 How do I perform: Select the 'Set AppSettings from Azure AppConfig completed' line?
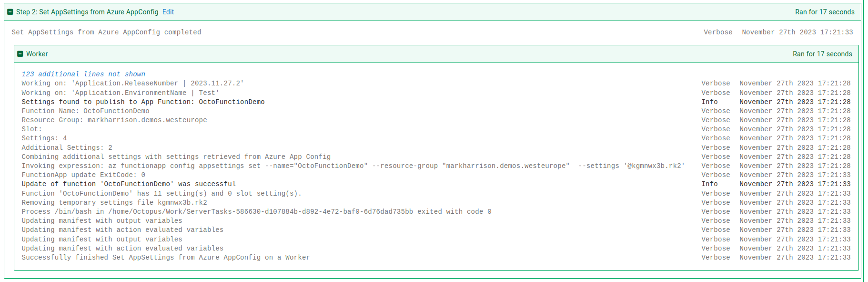click(106, 32)
